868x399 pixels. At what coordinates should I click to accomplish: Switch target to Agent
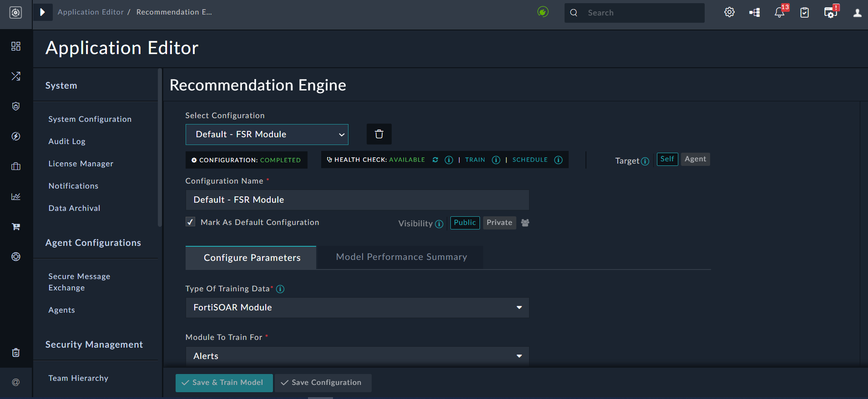tap(695, 159)
